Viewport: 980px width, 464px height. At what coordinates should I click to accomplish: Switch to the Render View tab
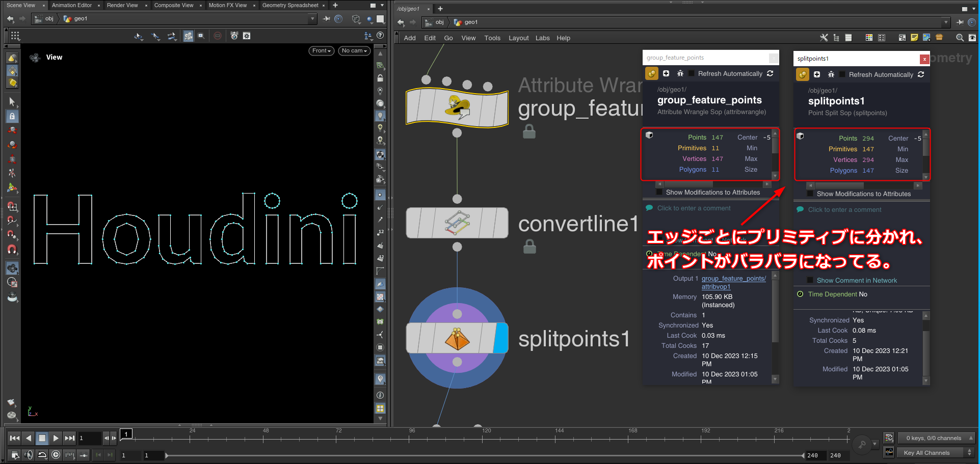point(122,5)
